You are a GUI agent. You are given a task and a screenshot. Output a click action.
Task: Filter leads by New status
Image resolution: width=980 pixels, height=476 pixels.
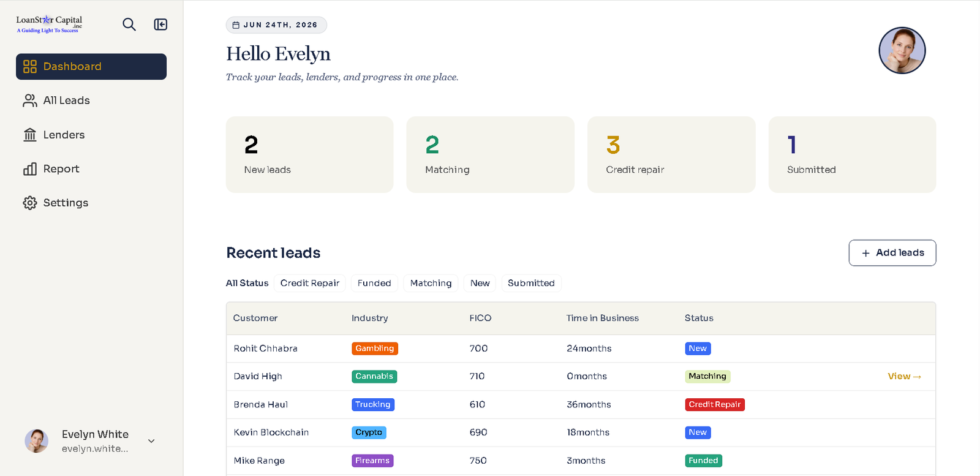point(480,283)
